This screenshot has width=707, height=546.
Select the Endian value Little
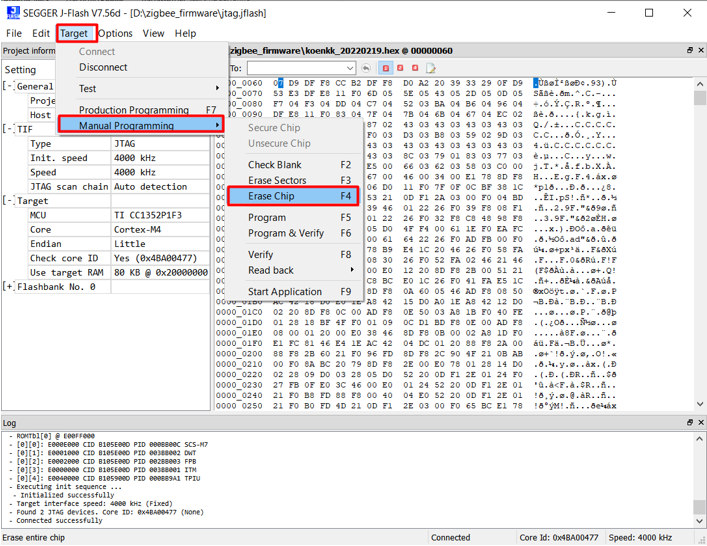coord(160,243)
